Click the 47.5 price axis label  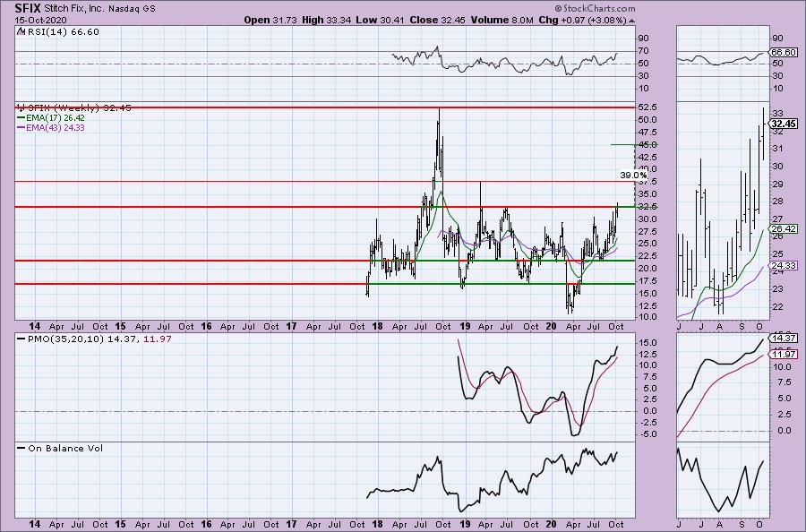pos(647,132)
